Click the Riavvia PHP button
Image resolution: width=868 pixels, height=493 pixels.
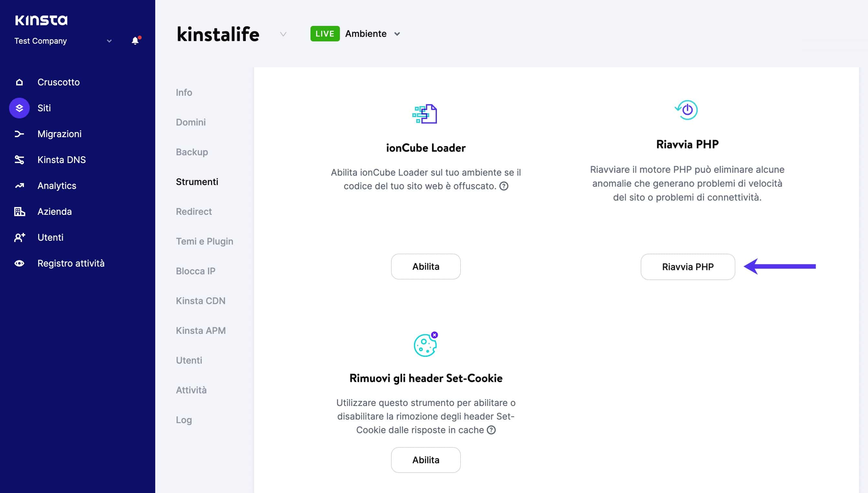pos(687,267)
